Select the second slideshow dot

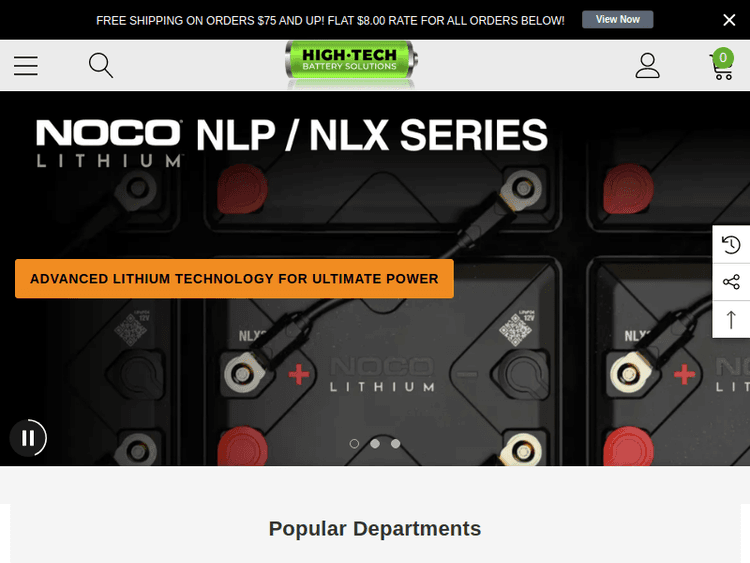point(375,444)
